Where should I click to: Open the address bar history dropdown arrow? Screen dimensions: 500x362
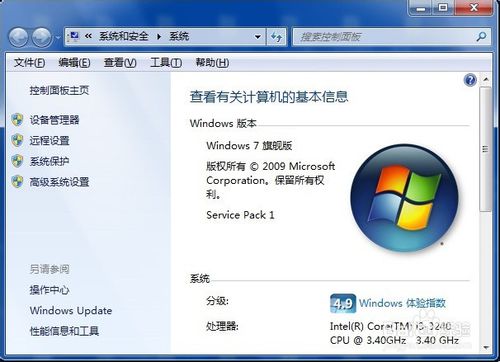(x=258, y=37)
